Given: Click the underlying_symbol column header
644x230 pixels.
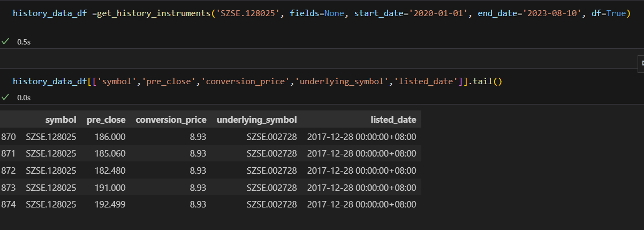Looking at the screenshot, I should (x=256, y=119).
